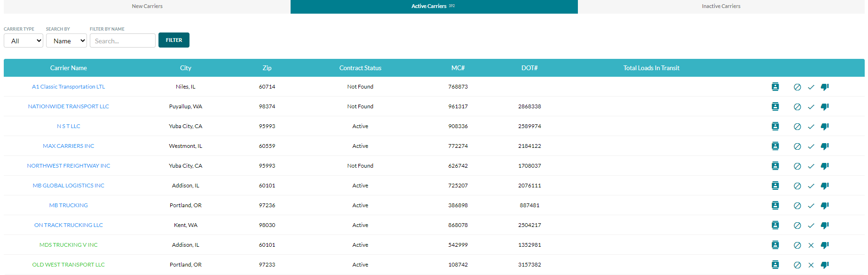This screenshot has height=275, width=868.
Task: Open N S T LLC carrier link
Action: point(69,126)
